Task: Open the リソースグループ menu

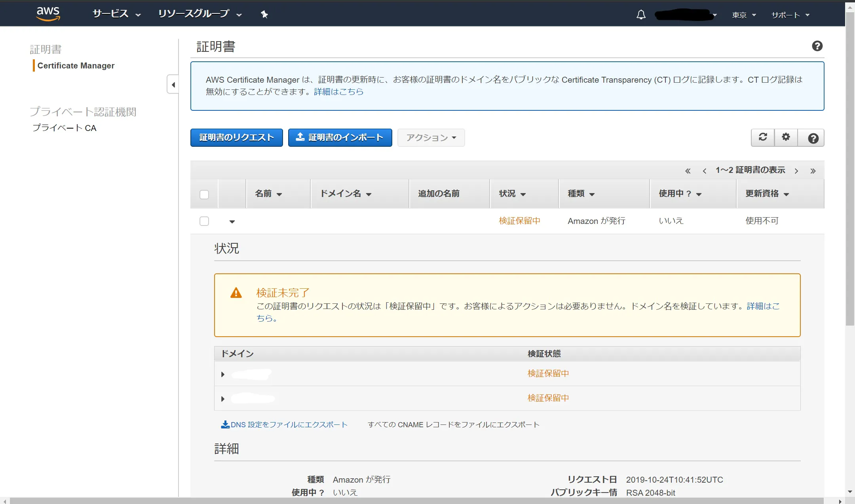Action: (x=200, y=14)
